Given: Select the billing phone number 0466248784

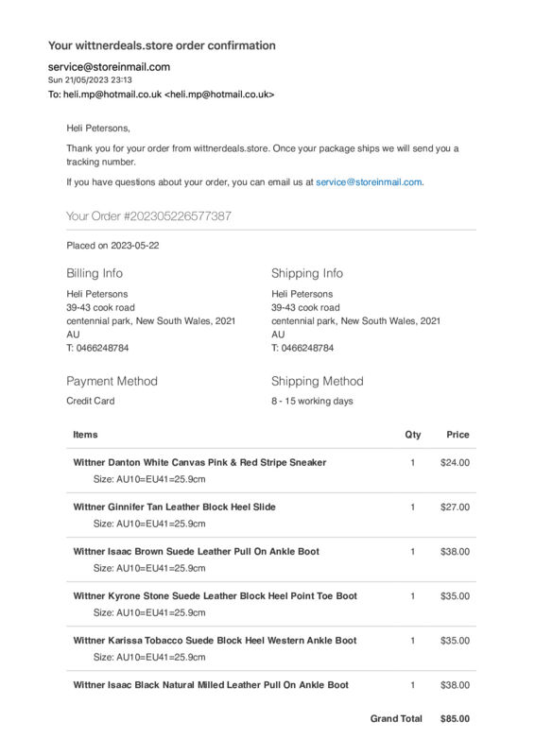Looking at the screenshot, I should click(102, 348).
